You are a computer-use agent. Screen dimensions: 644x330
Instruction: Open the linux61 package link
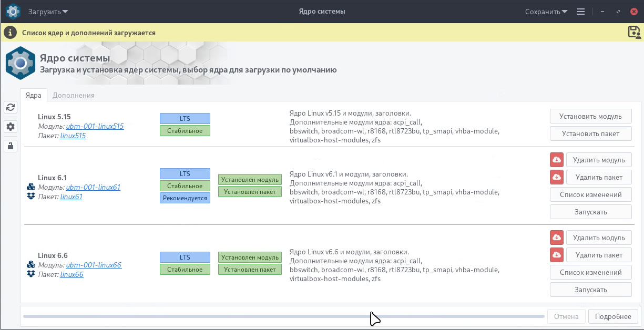pyautogui.click(x=71, y=197)
